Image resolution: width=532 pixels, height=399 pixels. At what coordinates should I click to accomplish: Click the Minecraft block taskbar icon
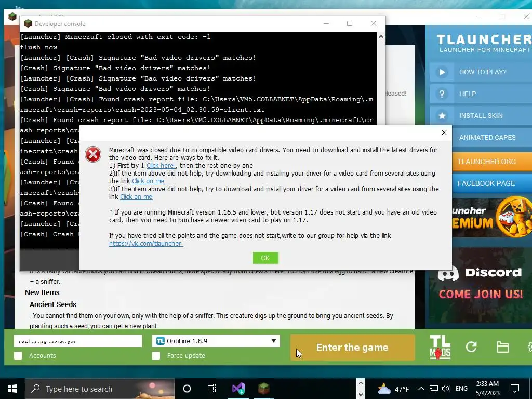click(263, 389)
